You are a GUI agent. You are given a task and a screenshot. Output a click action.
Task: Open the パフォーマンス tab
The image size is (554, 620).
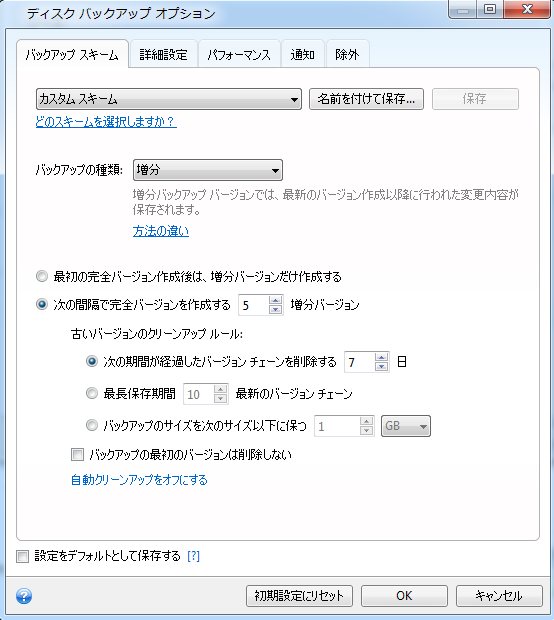click(x=239, y=55)
